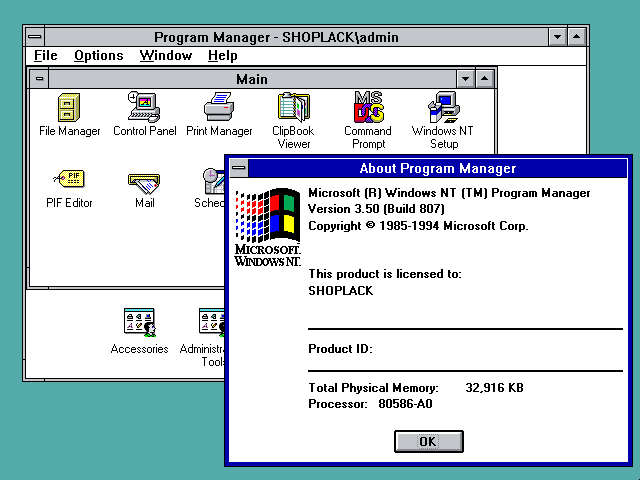Click the 'Version 3.50 (Build 807)' text
Image resolution: width=640 pixels, height=480 pixels.
click(376, 209)
